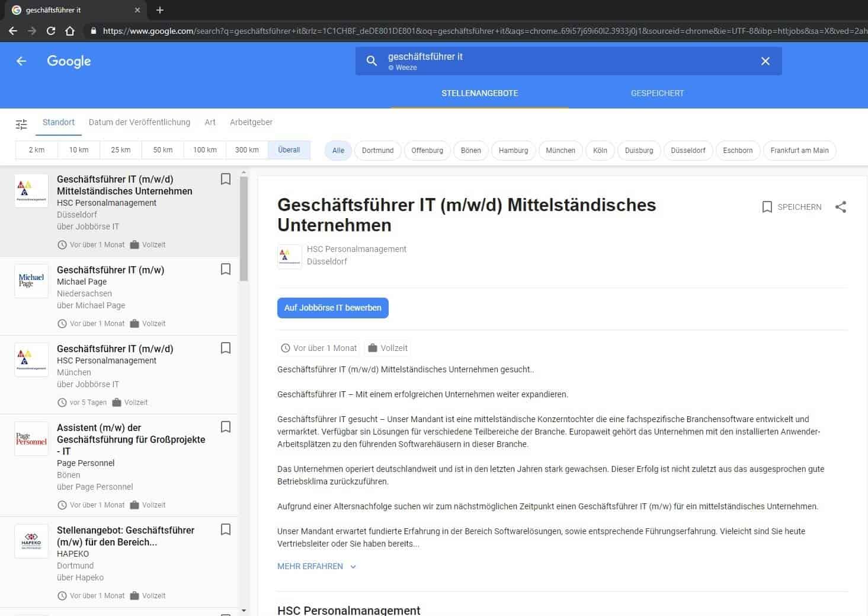Click the browser back arrow
Image resolution: width=868 pixels, height=616 pixels.
tap(13, 31)
